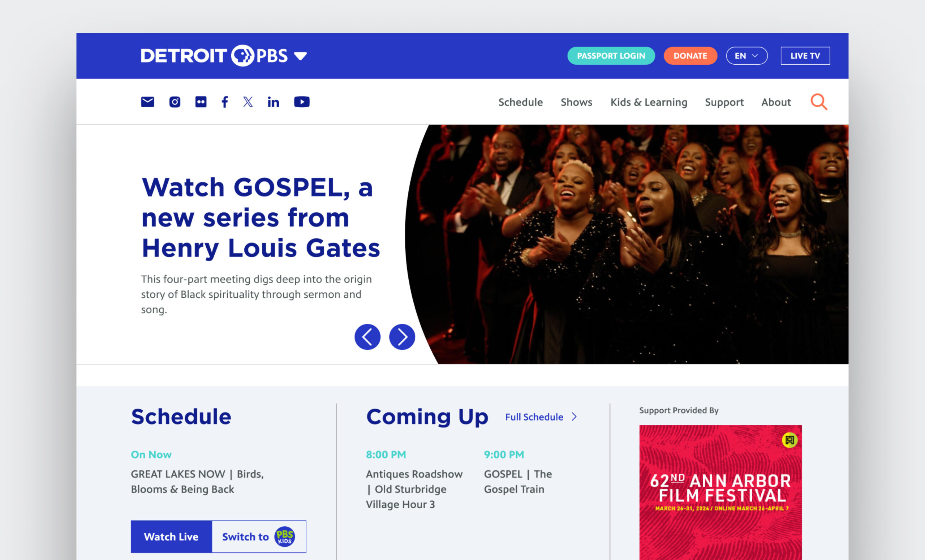Switch to PBS Kids channel
This screenshot has width=925, height=560.
[x=259, y=537]
